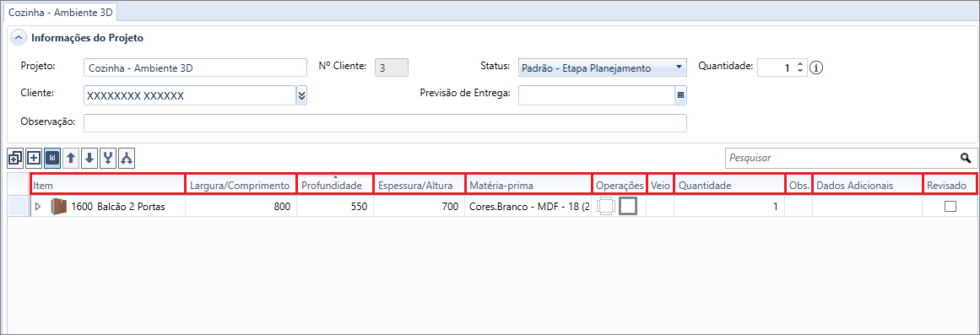Move item up with arrow icon

71,158
